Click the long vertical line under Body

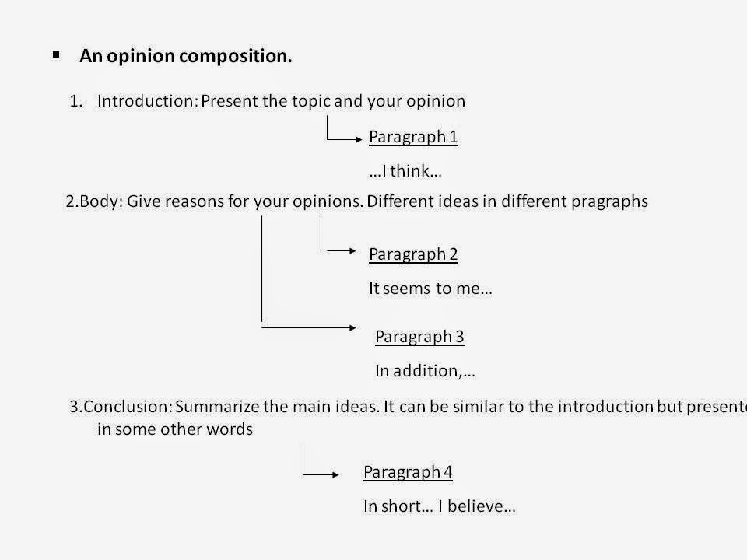pyautogui.click(x=261, y=268)
